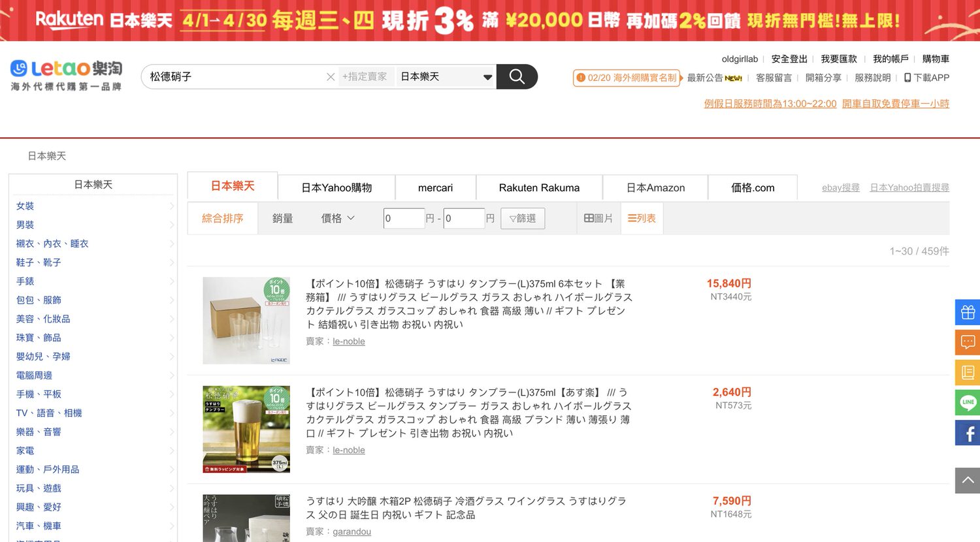Open 開箱分享 link
980x542 pixels.
click(x=823, y=77)
